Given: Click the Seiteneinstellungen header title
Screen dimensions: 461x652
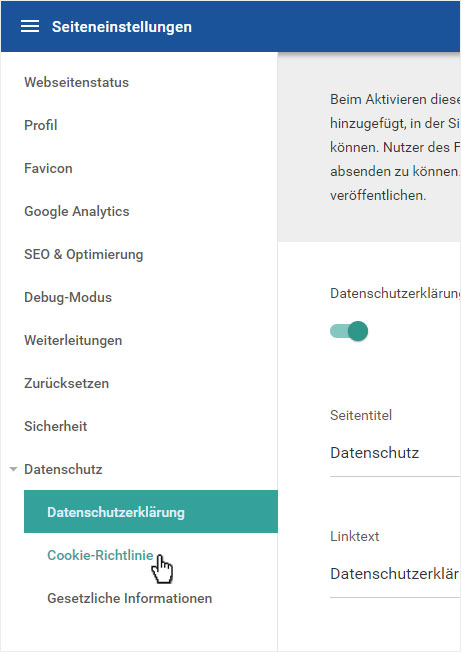Looking at the screenshot, I should click(122, 27).
